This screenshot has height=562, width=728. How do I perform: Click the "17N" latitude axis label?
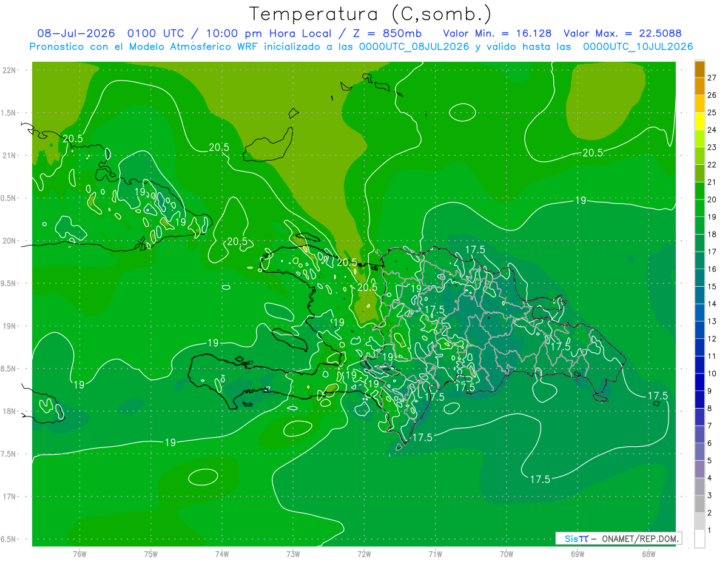(9, 497)
